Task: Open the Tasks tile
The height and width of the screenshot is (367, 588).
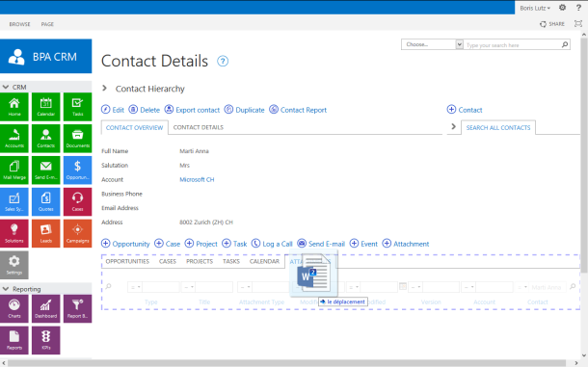Action: [78, 107]
